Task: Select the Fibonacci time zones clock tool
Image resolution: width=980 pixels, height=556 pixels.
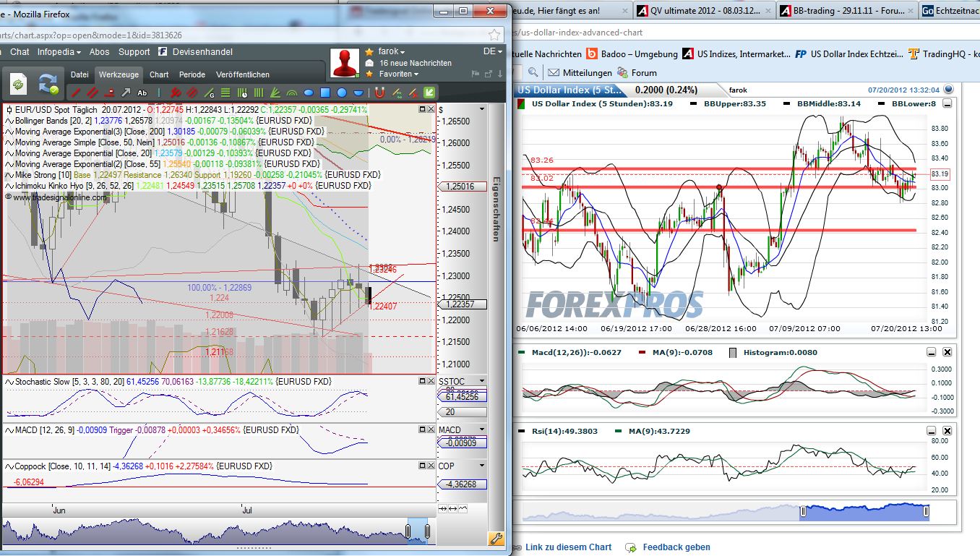Action: tap(242, 93)
